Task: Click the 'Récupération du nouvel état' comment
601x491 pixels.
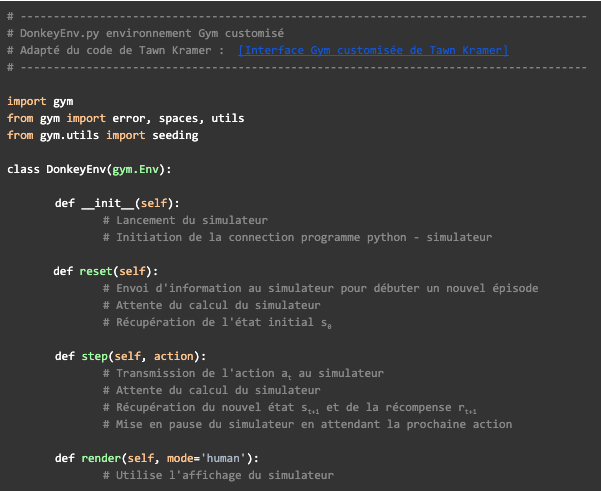Action: point(292,407)
